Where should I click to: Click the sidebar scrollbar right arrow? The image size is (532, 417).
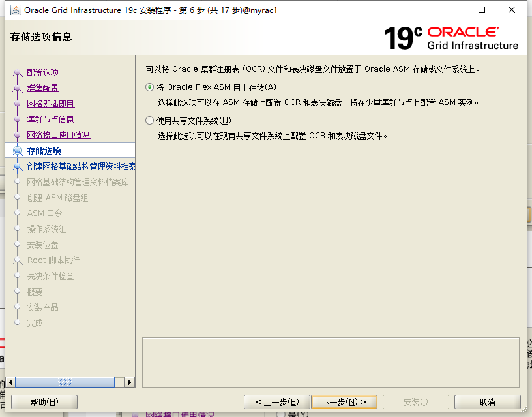coord(130,382)
